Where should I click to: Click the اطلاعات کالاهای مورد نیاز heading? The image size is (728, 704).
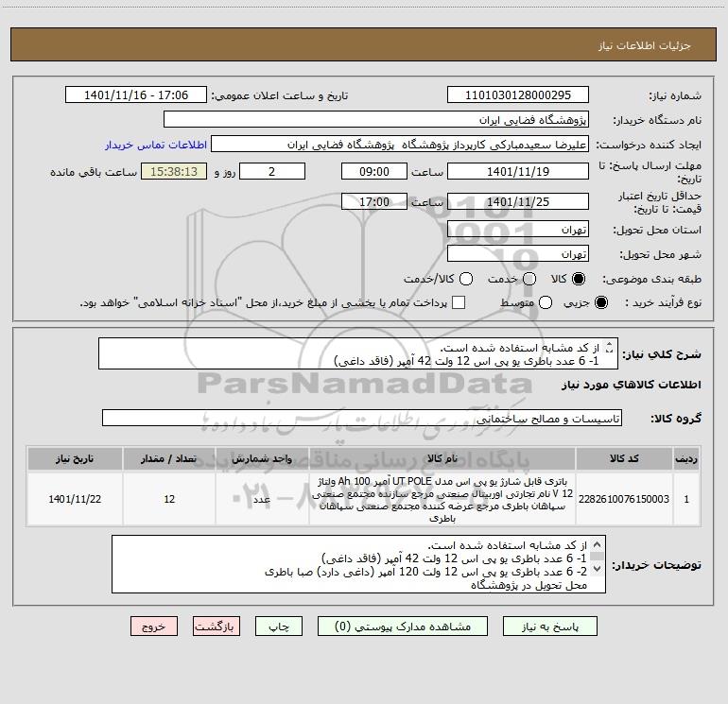pos(632,385)
